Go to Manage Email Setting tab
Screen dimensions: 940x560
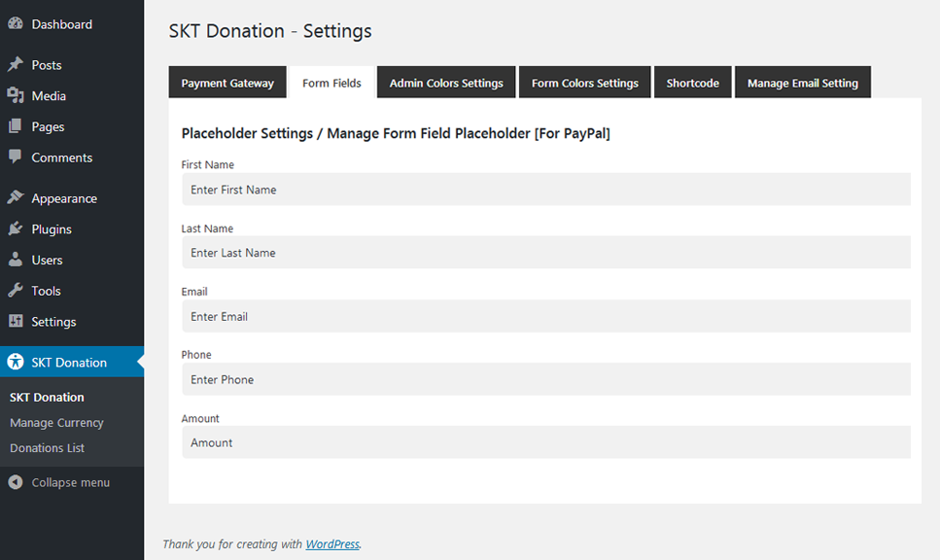click(x=802, y=83)
